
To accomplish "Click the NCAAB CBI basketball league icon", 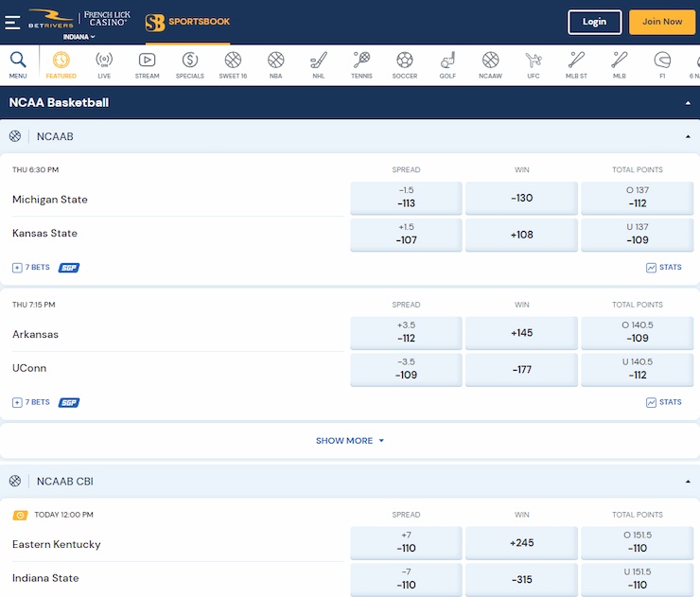I will click(x=15, y=481).
